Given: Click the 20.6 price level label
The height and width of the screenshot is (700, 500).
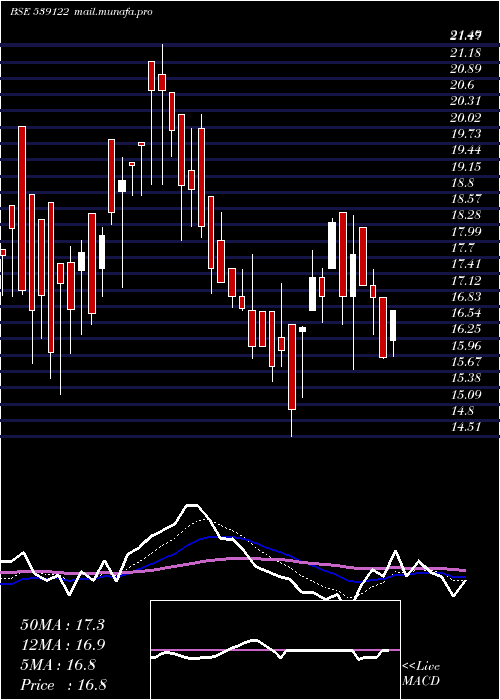Looking at the screenshot, I should (462, 85).
